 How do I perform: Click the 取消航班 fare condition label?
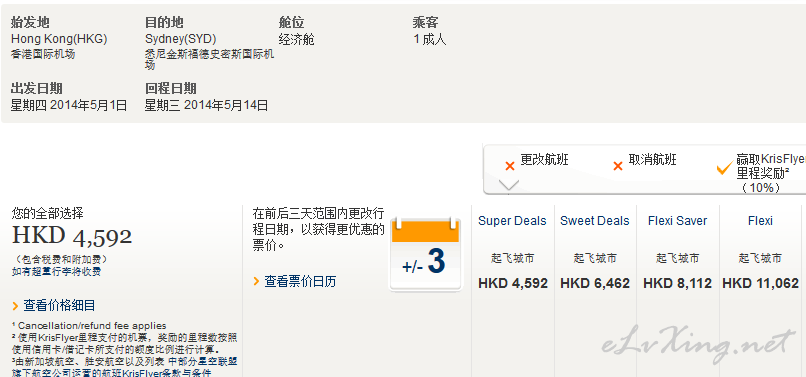point(653,160)
